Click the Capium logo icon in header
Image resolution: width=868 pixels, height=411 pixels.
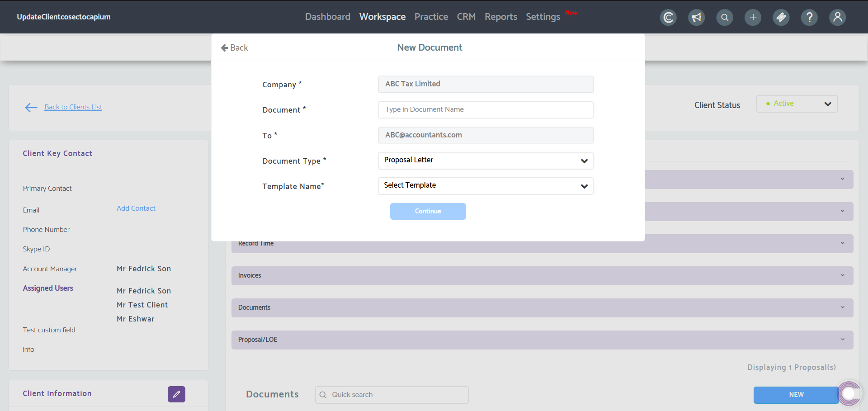[x=668, y=17]
